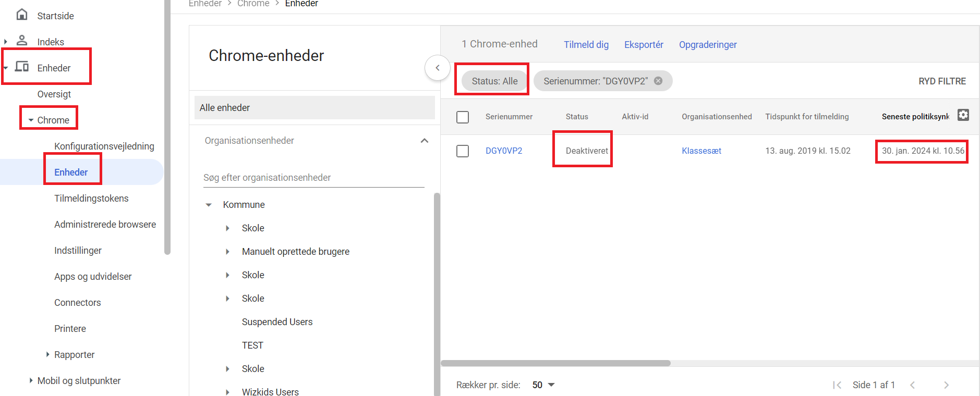Go to next page arrow
Viewport: 980px width, 396px height.
tap(946, 385)
